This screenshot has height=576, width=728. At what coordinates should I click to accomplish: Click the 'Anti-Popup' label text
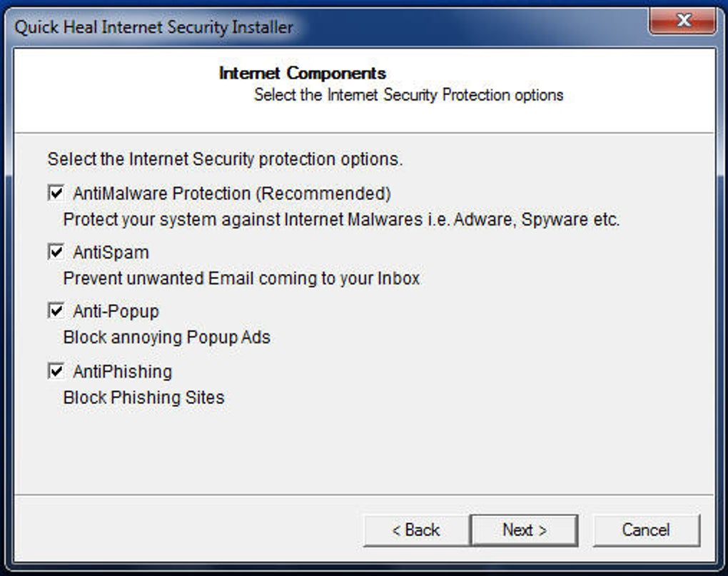[116, 311]
